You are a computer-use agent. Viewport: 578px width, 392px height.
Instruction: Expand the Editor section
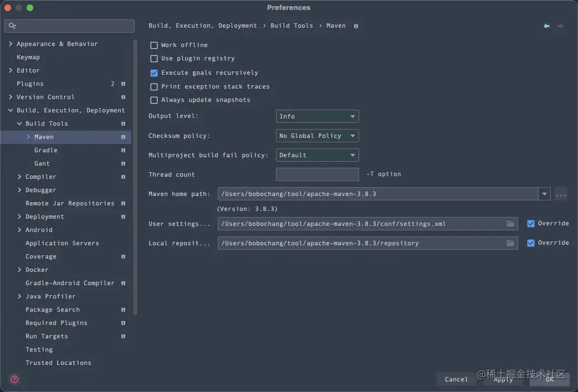coord(11,70)
